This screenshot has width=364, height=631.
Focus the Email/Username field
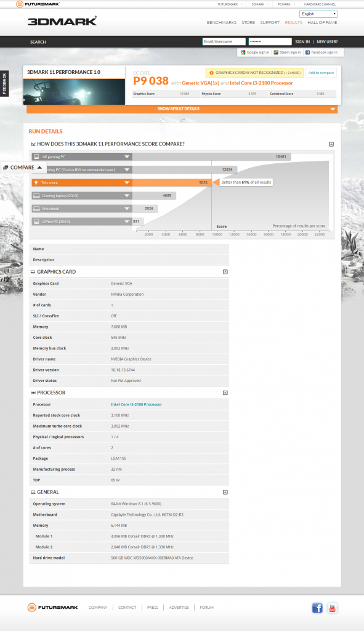(x=224, y=41)
